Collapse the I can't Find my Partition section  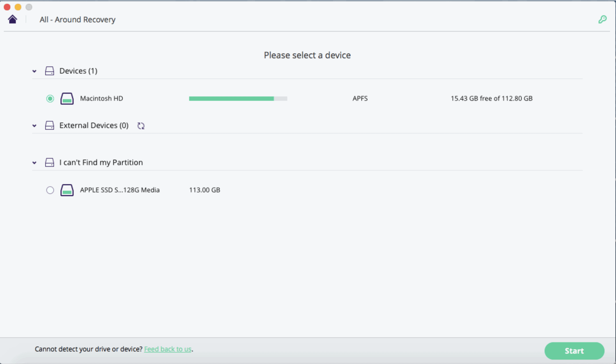34,163
